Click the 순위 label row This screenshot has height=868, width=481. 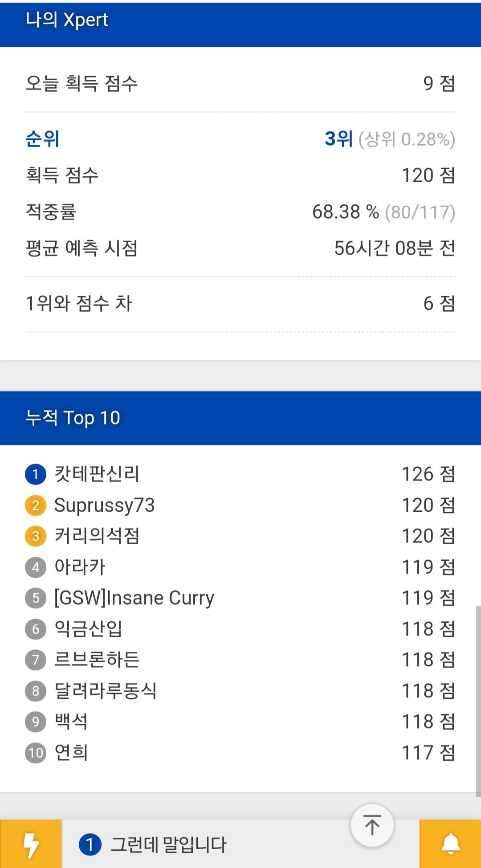(x=240, y=139)
